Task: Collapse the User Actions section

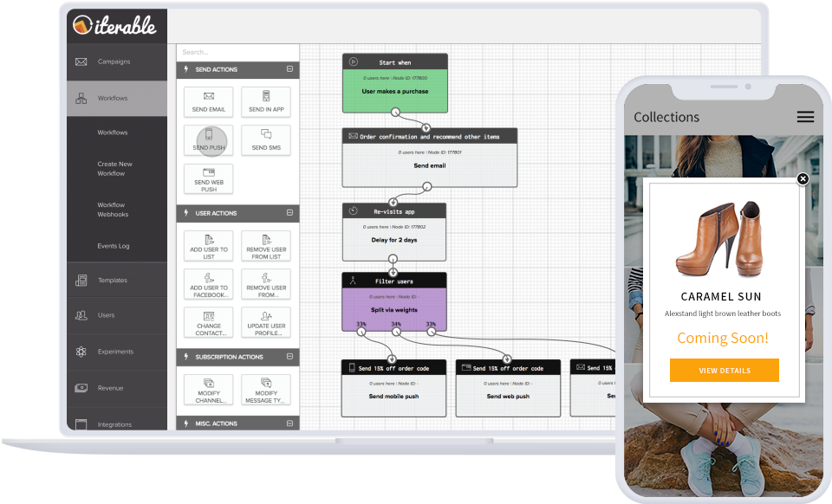Action: [x=289, y=213]
